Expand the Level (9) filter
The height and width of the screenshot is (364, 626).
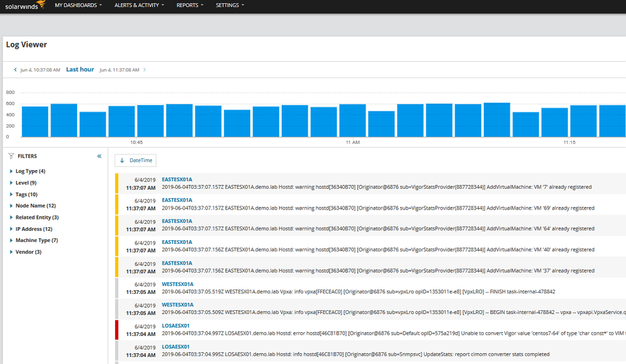click(23, 183)
